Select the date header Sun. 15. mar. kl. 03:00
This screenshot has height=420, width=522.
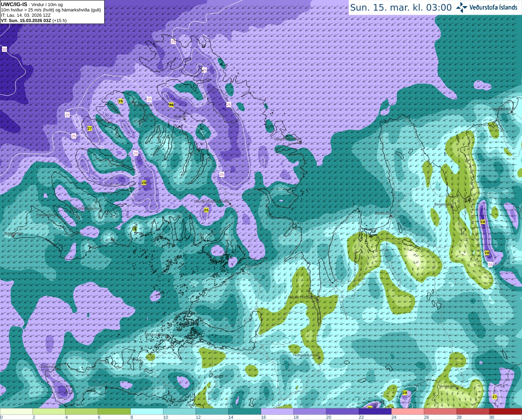coord(401,7)
